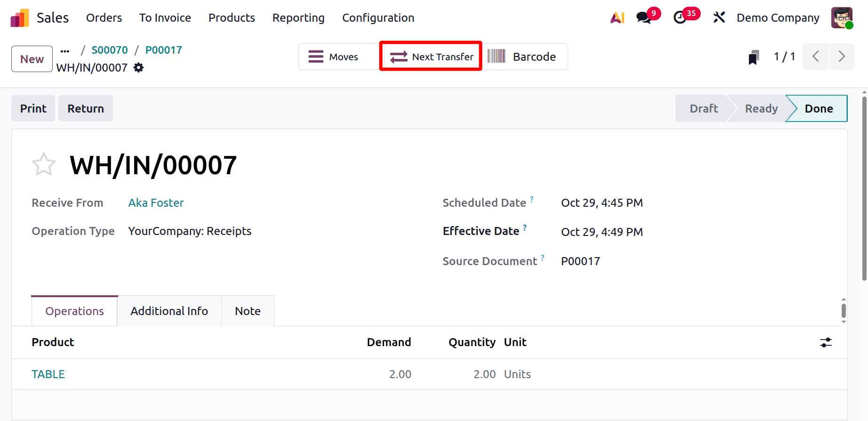The height and width of the screenshot is (421, 868).
Task: Mark WH/IN/00007 as favorite with the star
Action: (x=44, y=164)
